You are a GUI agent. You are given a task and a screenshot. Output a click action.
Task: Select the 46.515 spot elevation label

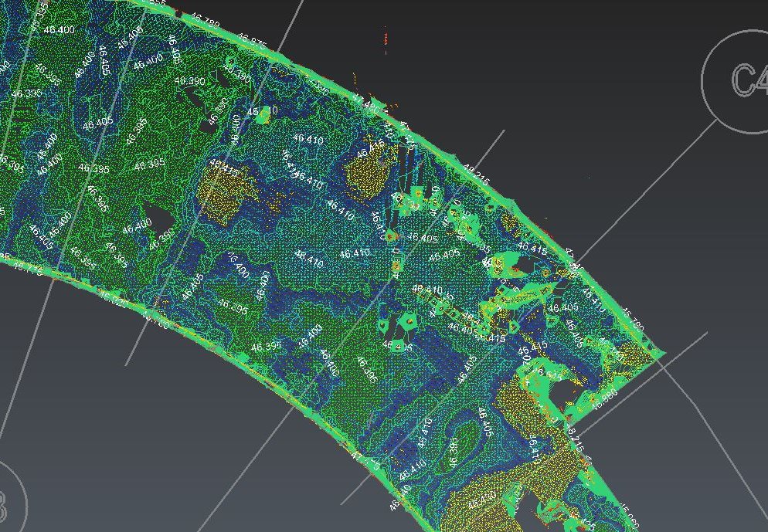point(546,374)
